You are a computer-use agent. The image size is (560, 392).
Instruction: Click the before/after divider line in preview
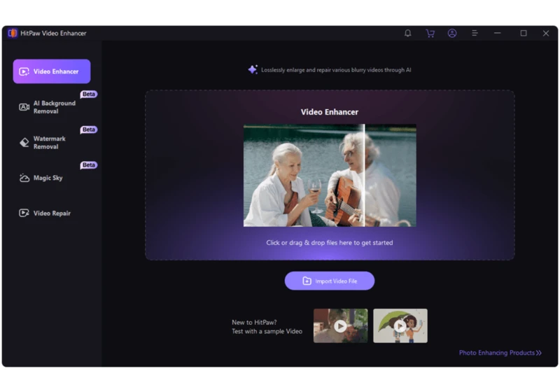[364, 175]
